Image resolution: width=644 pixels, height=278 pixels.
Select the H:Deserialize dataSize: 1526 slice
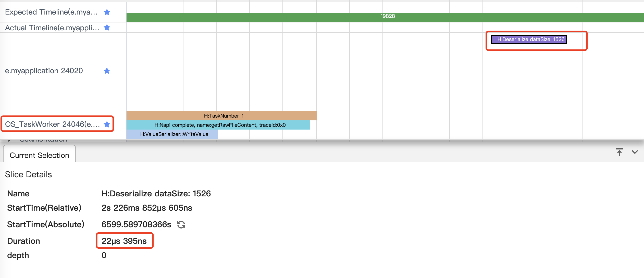[529, 39]
